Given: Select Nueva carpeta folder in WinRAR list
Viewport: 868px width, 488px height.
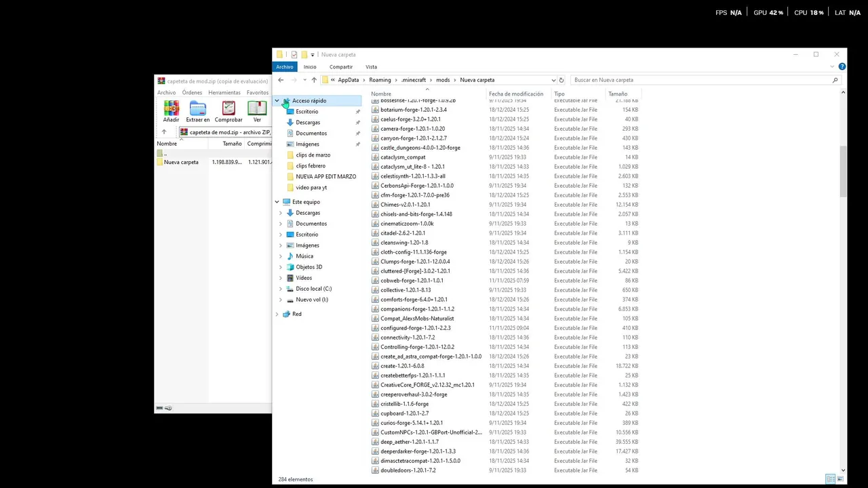Looking at the screenshot, I should [x=181, y=163].
